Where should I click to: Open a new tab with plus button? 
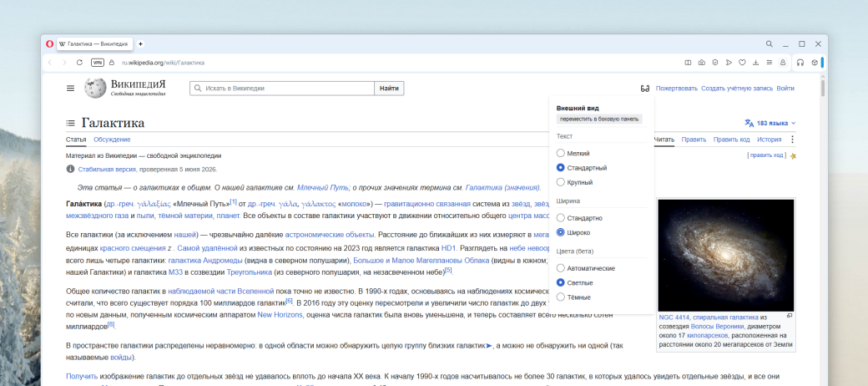[140, 43]
